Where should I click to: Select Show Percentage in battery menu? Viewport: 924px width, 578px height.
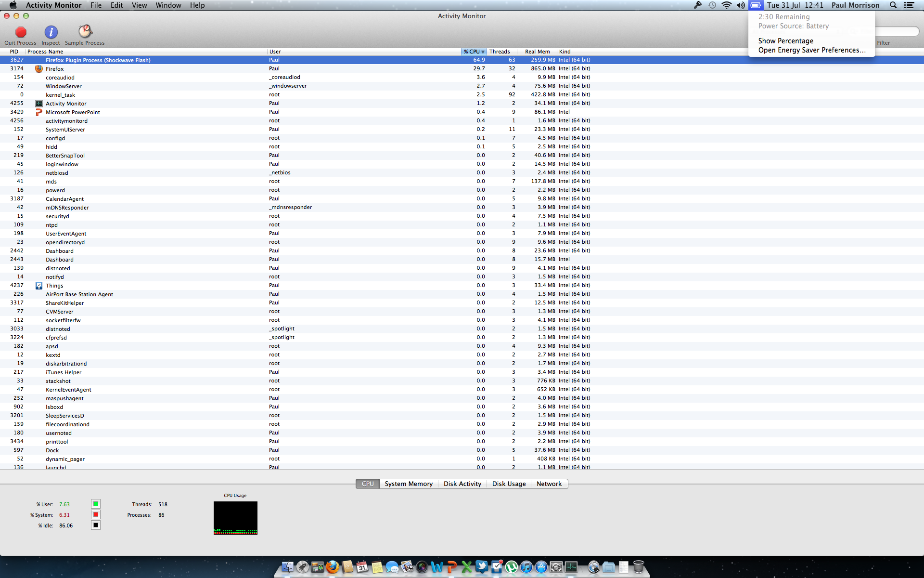click(x=785, y=41)
